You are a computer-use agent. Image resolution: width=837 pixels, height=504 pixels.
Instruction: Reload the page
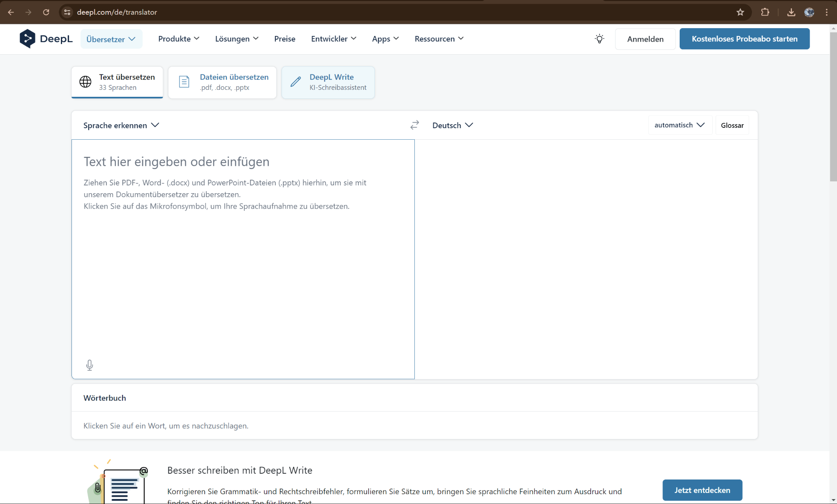click(x=46, y=12)
